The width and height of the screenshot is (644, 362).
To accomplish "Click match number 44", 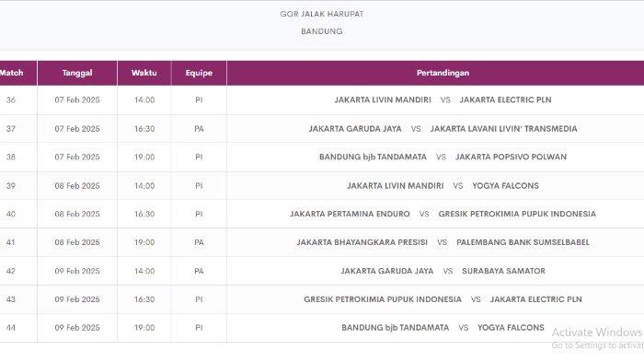I will (11, 328).
